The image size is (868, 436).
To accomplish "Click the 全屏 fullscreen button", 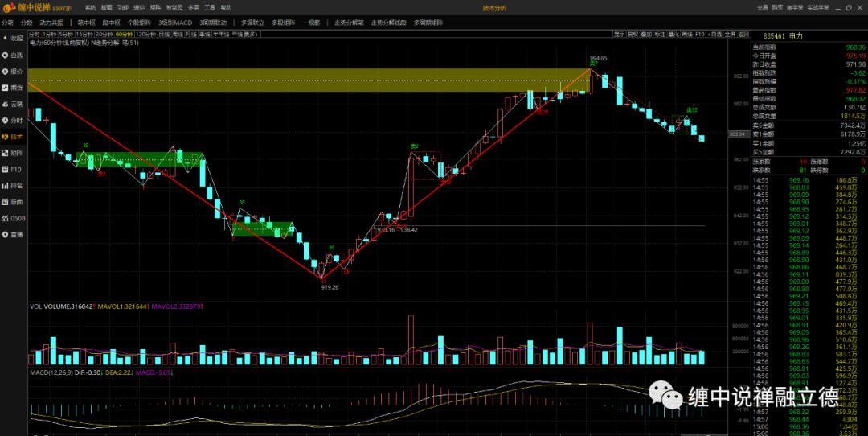I will 730,35.
